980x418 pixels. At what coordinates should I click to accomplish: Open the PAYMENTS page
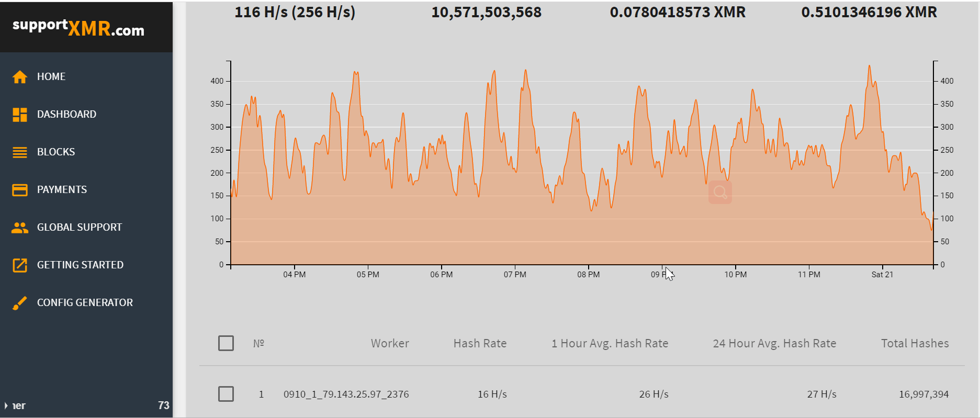pos(62,189)
